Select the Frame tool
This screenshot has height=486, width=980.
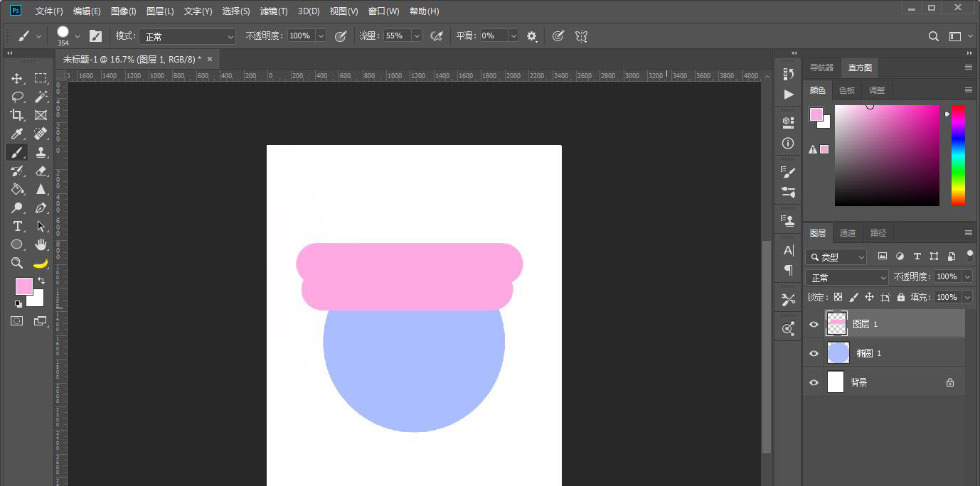41,115
